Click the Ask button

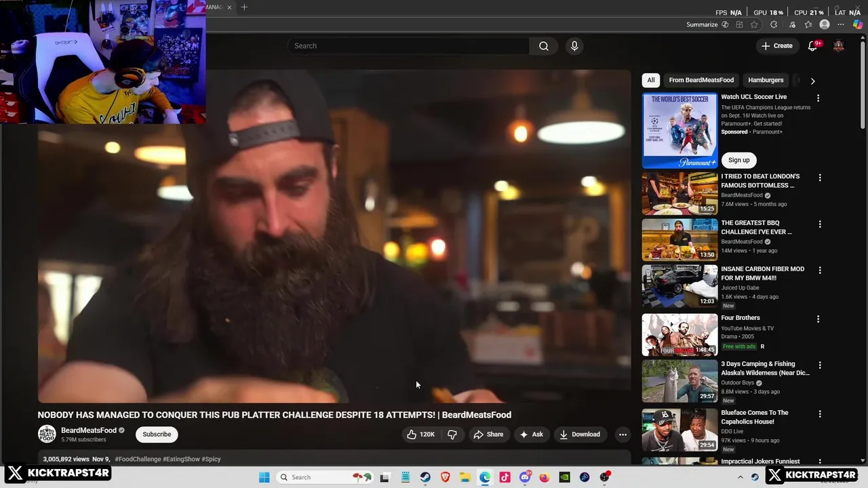tap(531, 434)
